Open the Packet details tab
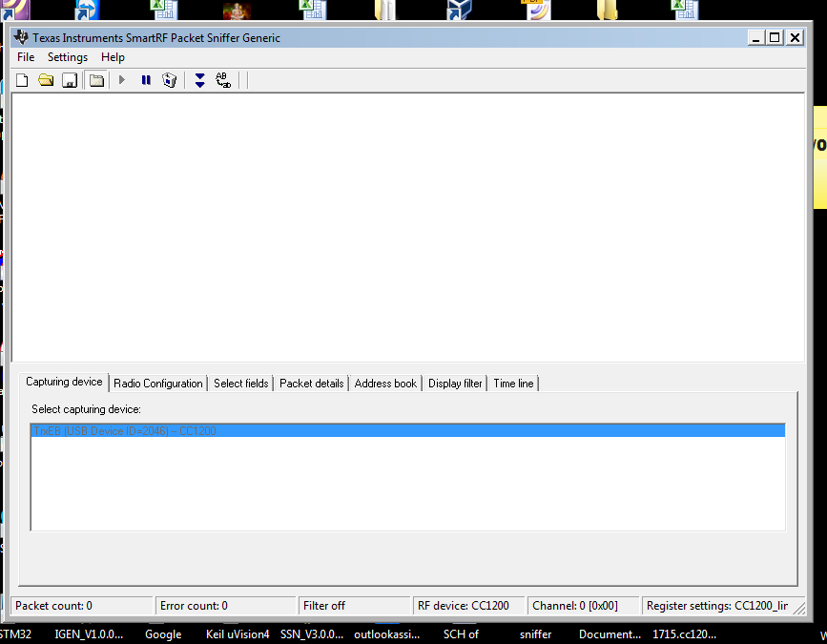 [x=312, y=384]
